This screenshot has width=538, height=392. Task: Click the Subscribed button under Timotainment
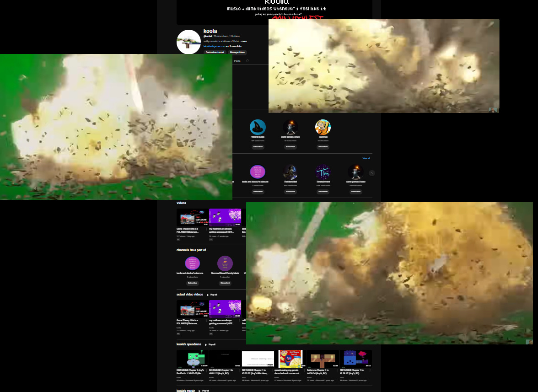coord(323,192)
